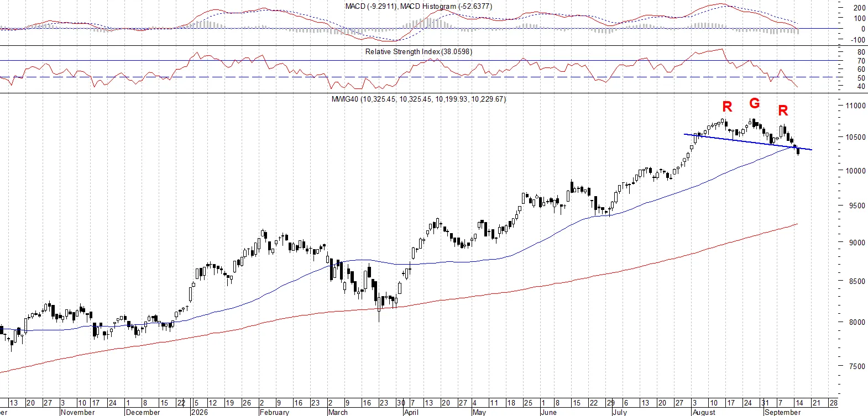Screen dimensions: 868x416
Task: Click the 7500 price axis label
Action: point(857,366)
